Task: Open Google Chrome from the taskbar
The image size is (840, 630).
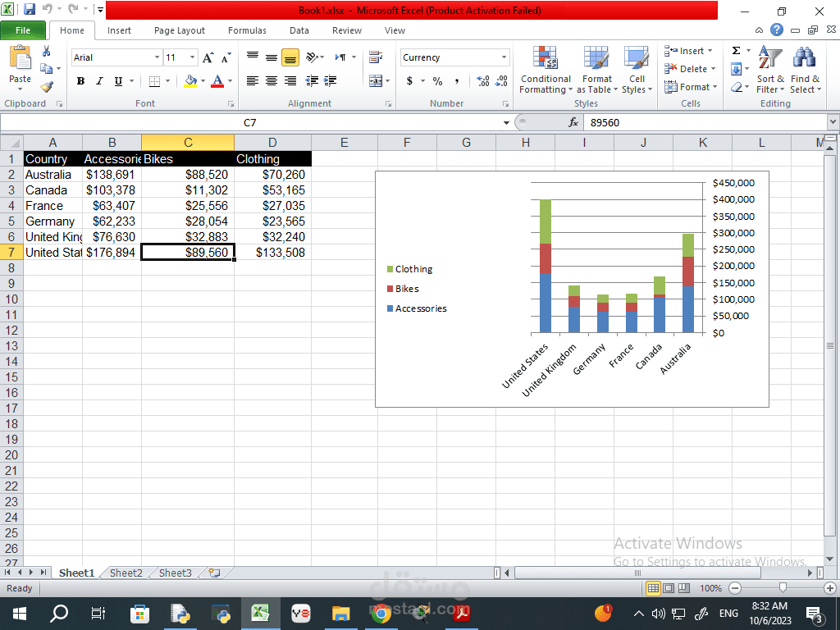Action: tap(381, 614)
